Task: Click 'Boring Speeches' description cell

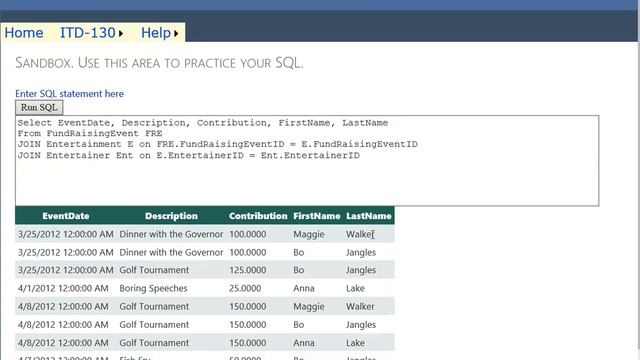Action: pos(153,288)
